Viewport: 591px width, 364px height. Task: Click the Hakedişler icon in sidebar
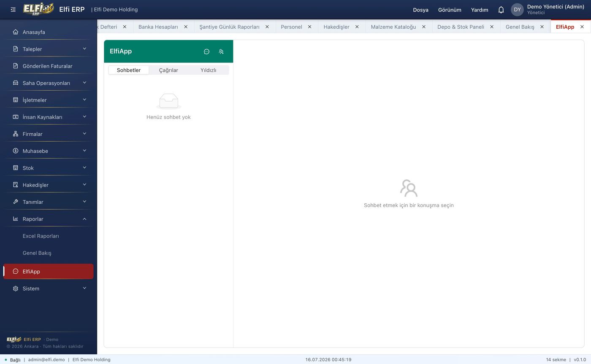(x=16, y=185)
